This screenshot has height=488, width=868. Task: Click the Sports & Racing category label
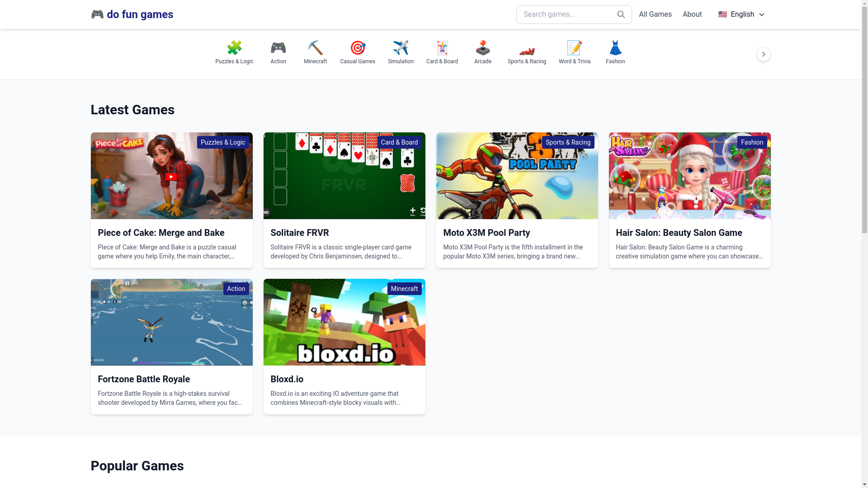527,61
